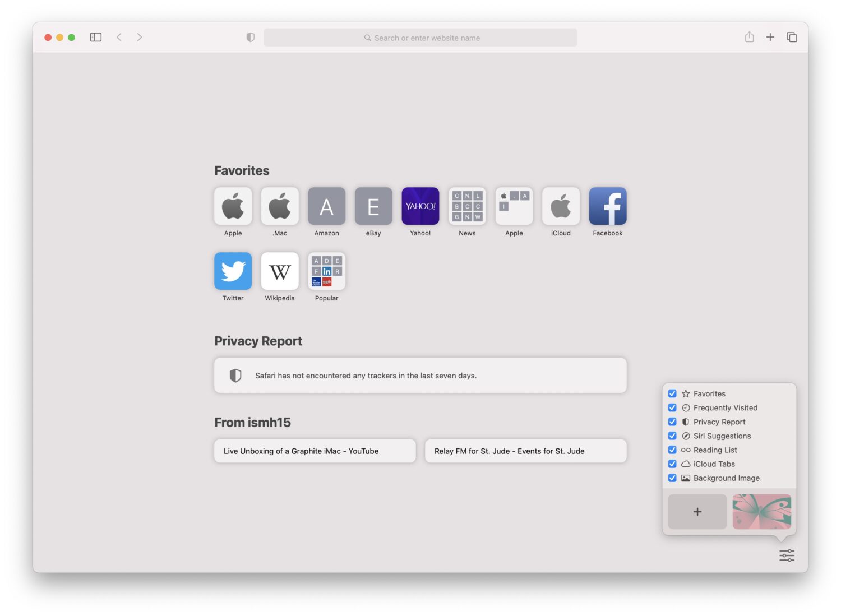Show tab overview button
The width and height of the screenshot is (841, 616).
pos(792,37)
